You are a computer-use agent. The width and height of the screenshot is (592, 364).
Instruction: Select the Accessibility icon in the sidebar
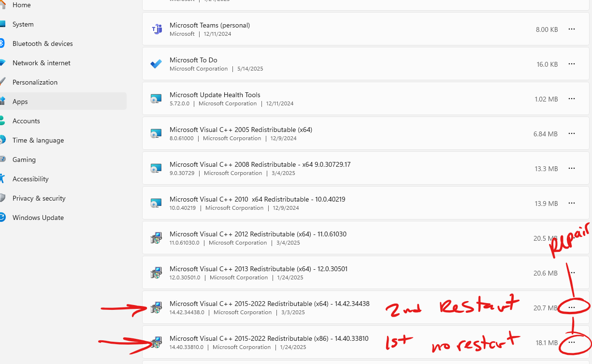tap(4, 179)
